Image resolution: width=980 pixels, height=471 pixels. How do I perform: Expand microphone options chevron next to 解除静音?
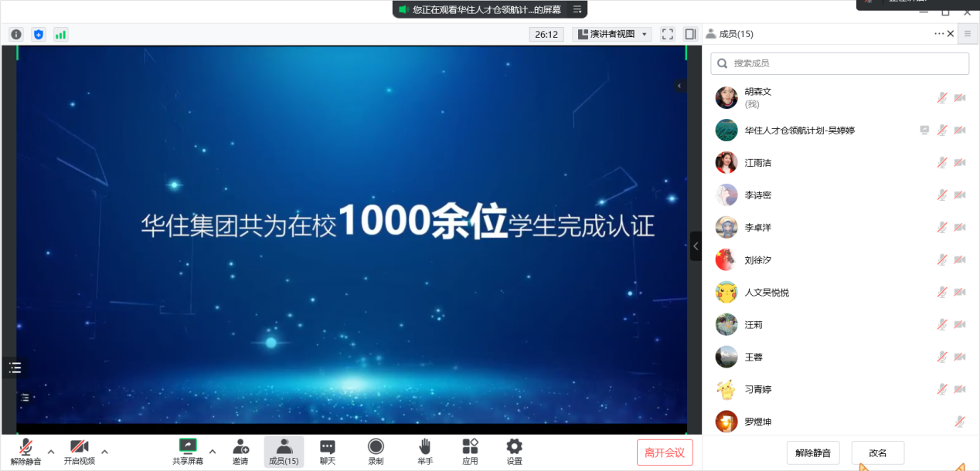pos(50,450)
